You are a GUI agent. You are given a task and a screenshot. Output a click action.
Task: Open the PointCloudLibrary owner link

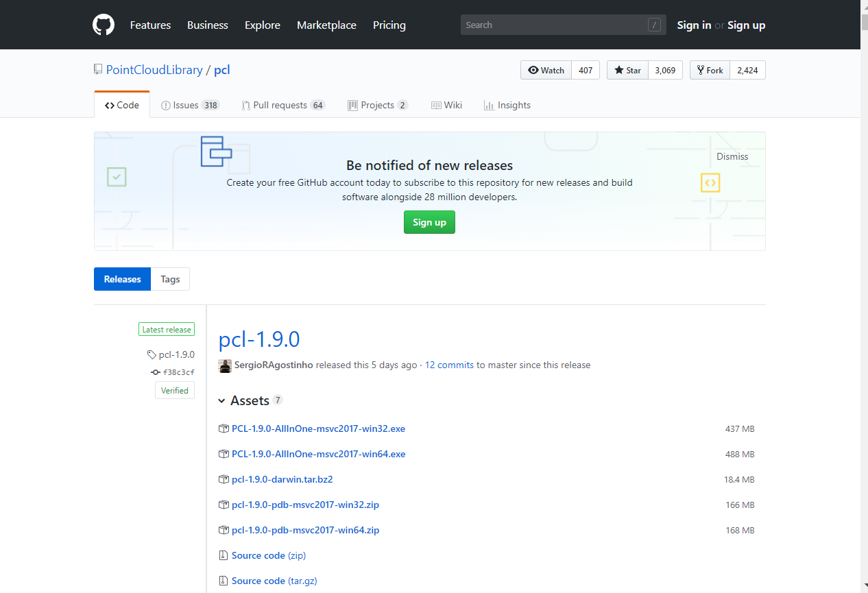tap(154, 70)
